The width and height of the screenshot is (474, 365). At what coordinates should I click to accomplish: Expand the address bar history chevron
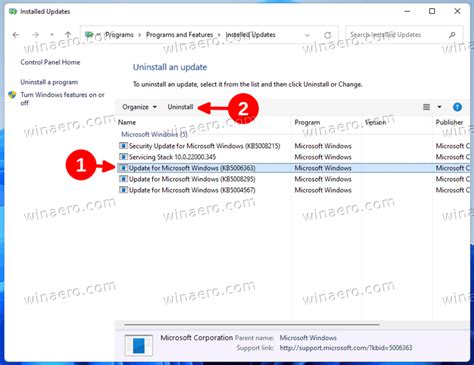click(307, 35)
